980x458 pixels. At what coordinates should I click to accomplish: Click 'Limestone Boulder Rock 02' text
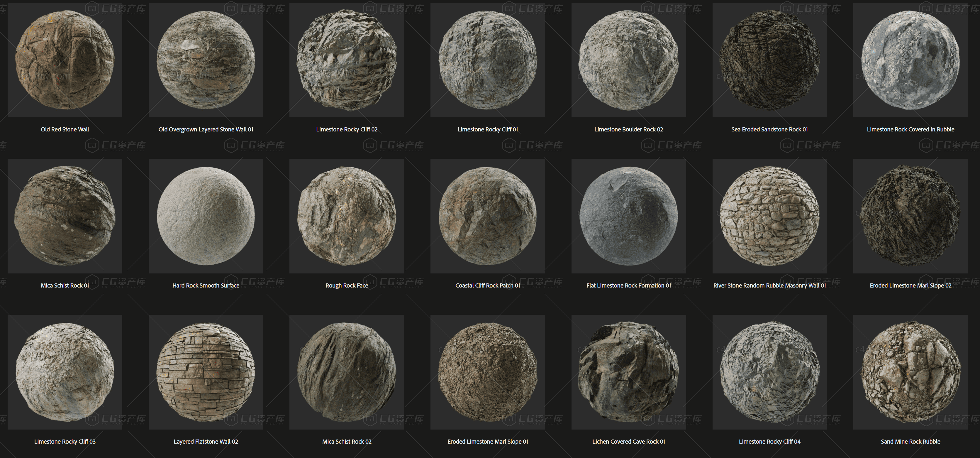coord(628,129)
